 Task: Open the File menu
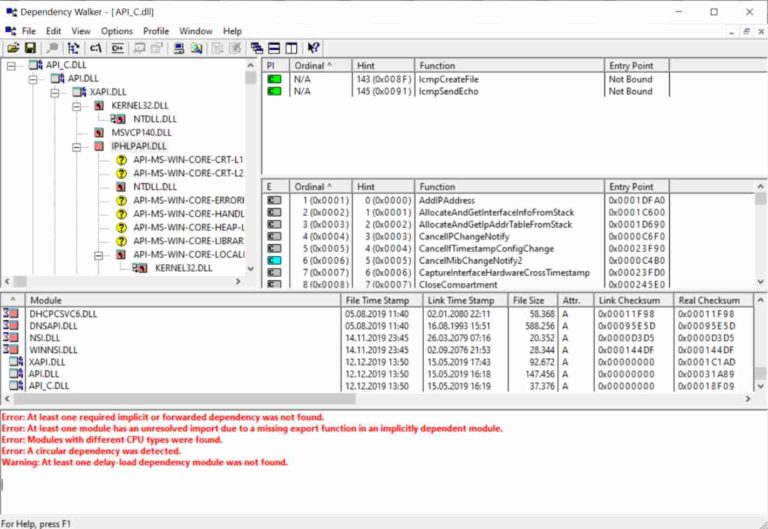pos(29,31)
